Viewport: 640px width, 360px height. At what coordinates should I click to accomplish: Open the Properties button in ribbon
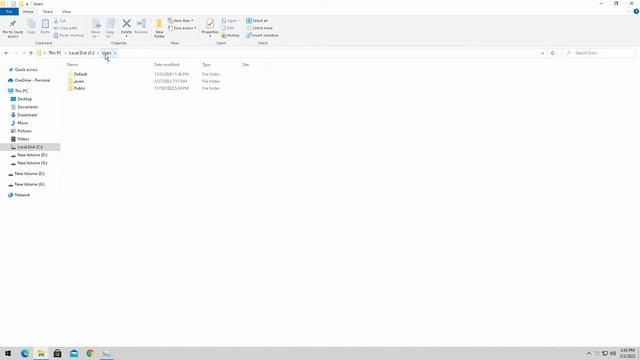[x=210, y=28]
